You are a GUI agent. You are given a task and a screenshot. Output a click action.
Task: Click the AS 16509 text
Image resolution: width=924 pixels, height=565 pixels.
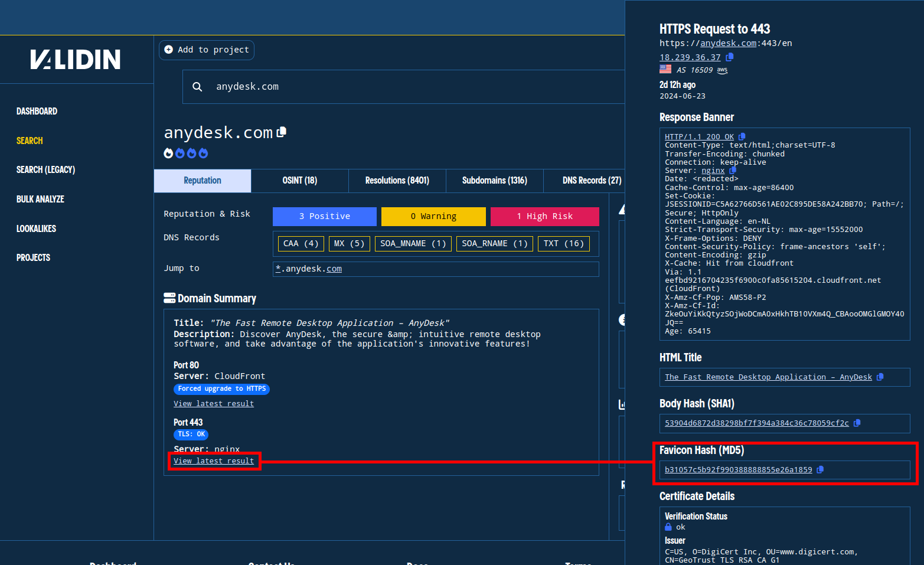click(695, 70)
